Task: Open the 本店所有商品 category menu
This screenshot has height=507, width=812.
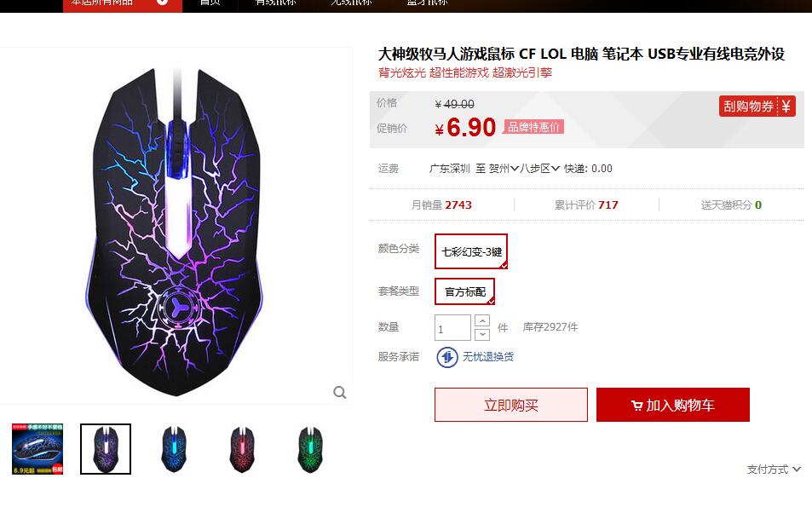Action: (122, 4)
